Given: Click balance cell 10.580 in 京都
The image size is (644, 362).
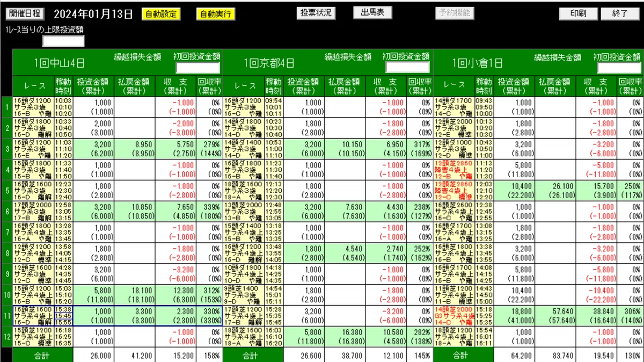Looking at the screenshot, I should (387, 337).
